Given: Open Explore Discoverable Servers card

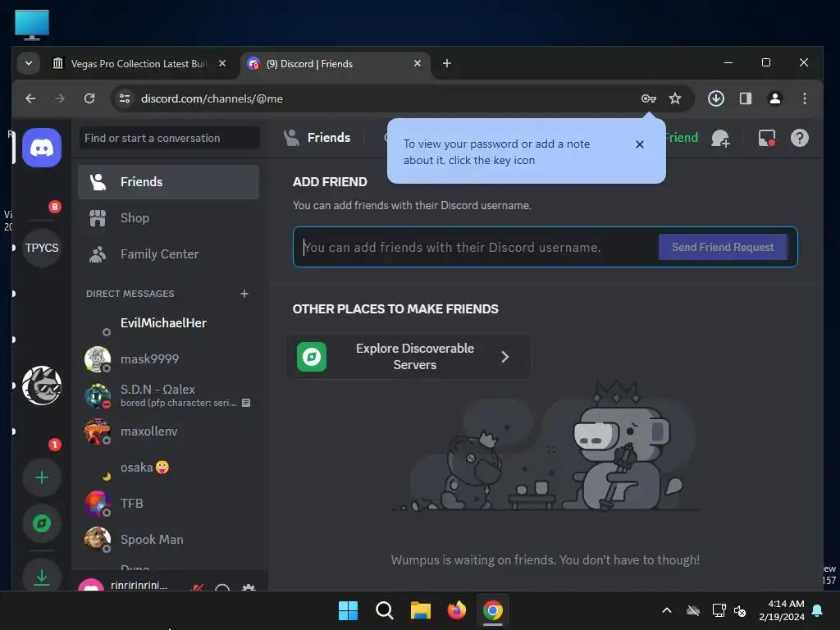Looking at the screenshot, I should click(x=409, y=357).
